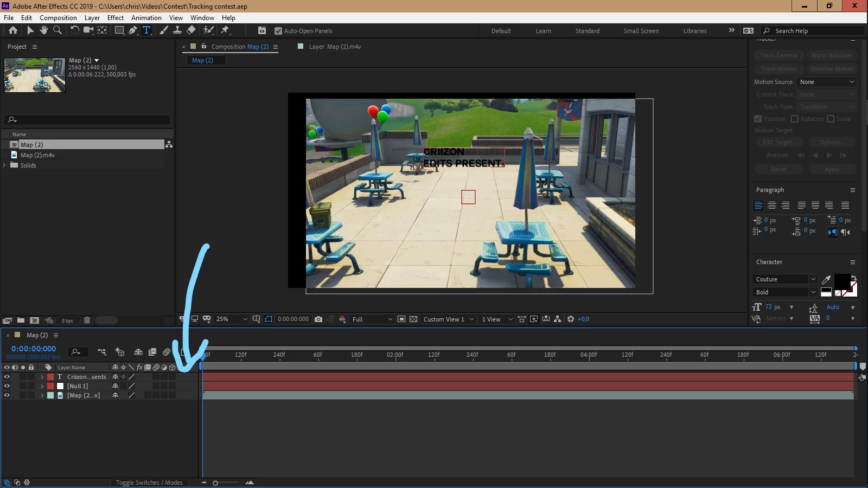Open the Bold font style dropdown
The width and height of the screenshot is (868, 488).
(x=785, y=292)
